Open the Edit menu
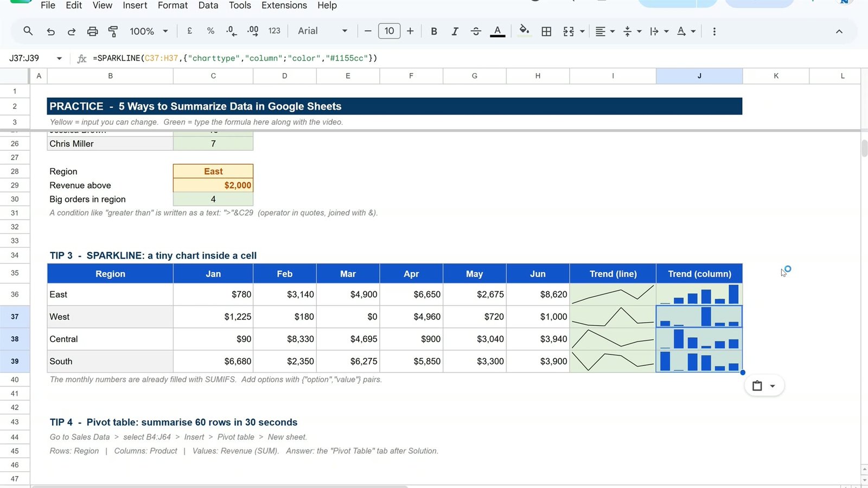This screenshot has width=868, height=488. click(x=74, y=5)
